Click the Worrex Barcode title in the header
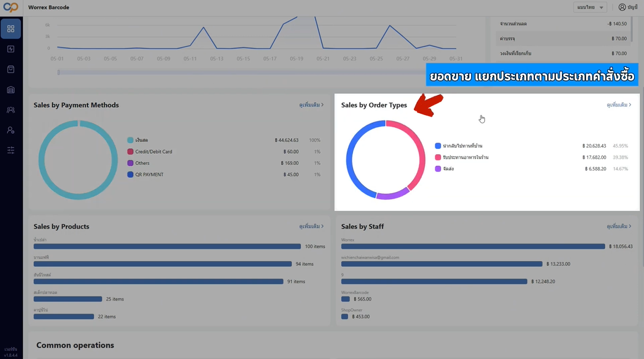 click(49, 7)
